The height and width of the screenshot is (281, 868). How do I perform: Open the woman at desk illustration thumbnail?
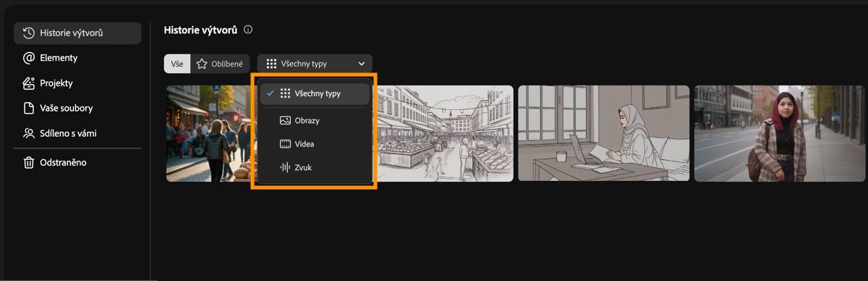603,133
